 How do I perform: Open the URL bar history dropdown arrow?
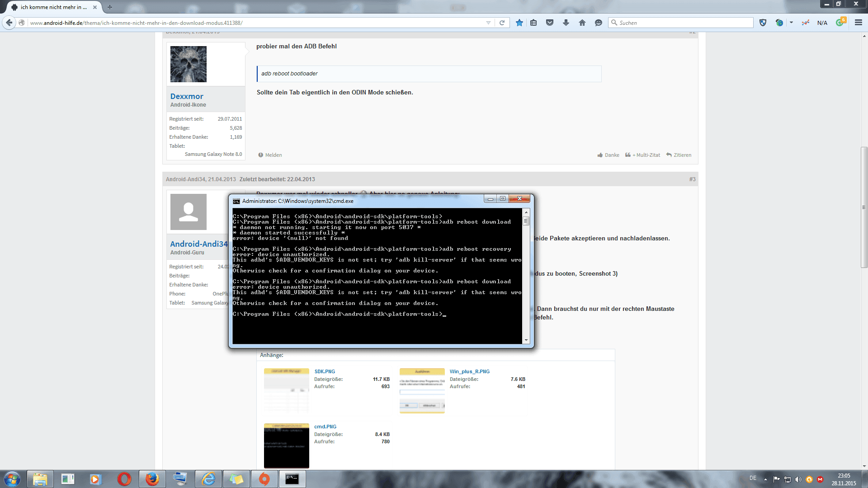[488, 23]
